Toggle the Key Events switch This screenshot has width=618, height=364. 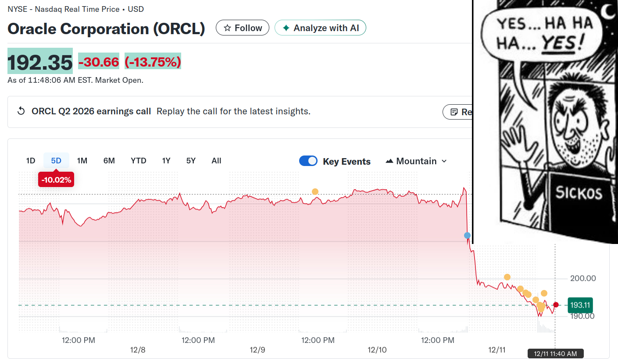click(x=308, y=161)
